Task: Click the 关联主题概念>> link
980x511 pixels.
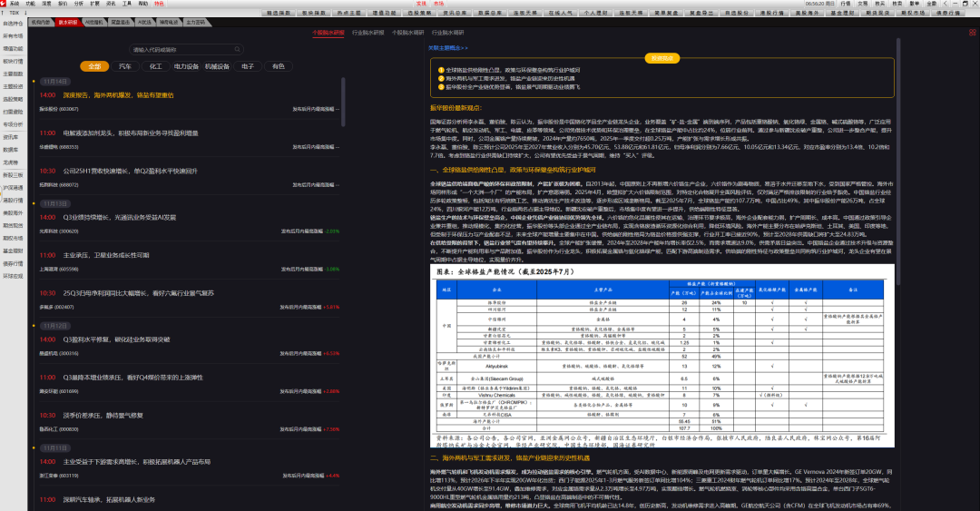Action: click(x=449, y=46)
